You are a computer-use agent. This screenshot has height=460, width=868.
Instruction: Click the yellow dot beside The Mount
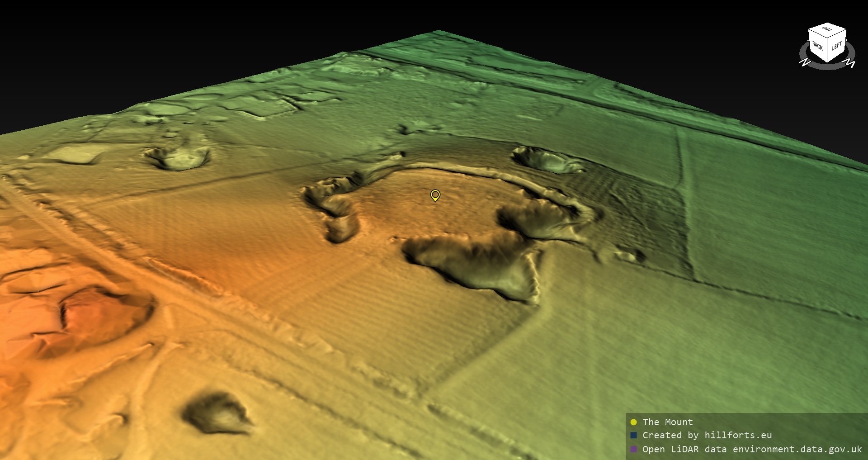click(633, 422)
